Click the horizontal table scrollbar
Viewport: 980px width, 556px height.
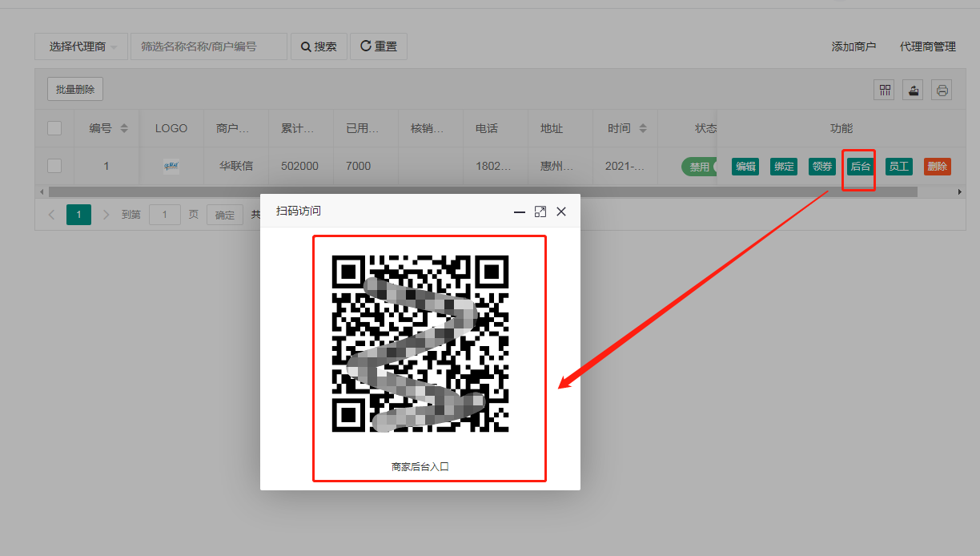(x=483, y=192)
